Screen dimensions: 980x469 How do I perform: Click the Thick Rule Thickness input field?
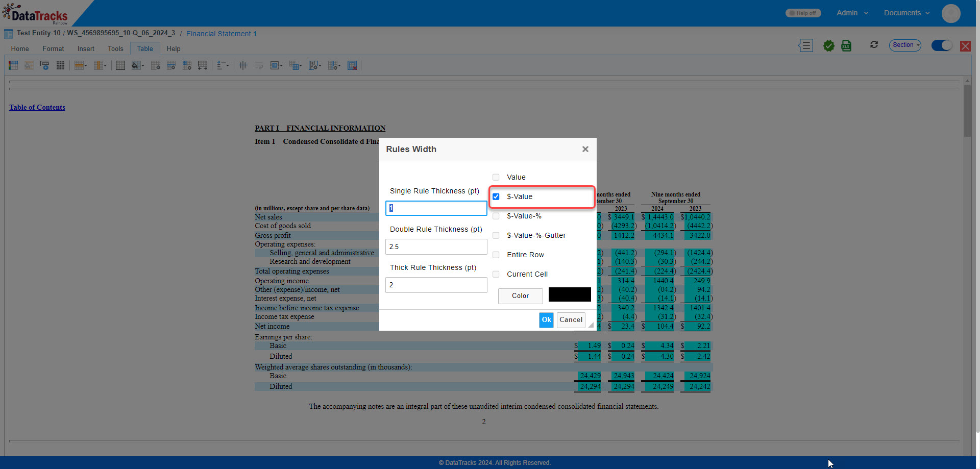[x=436, y=285]
